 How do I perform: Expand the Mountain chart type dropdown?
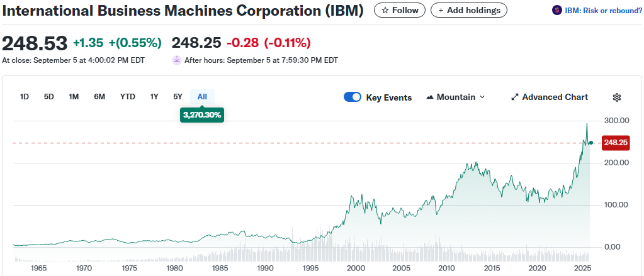click(482, 97)
